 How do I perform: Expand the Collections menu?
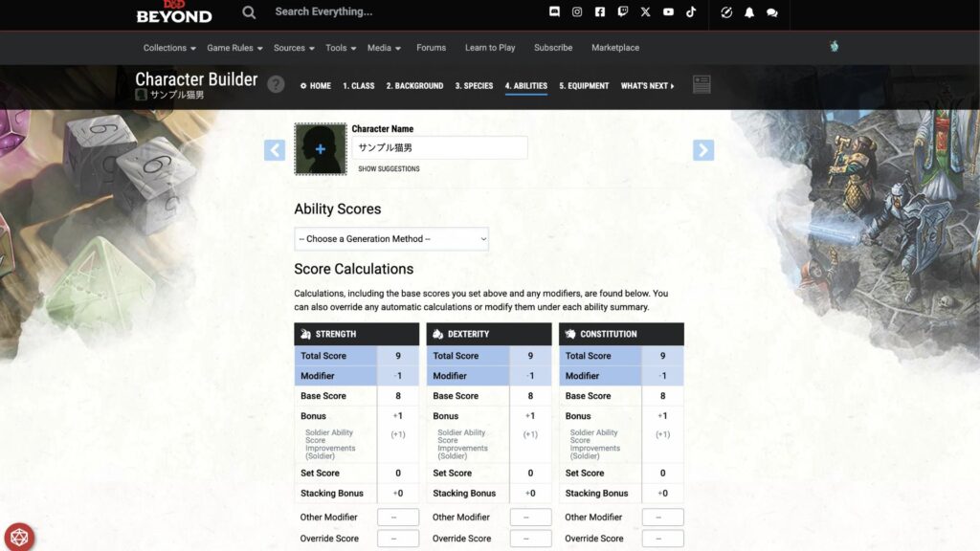pos(169,48)
